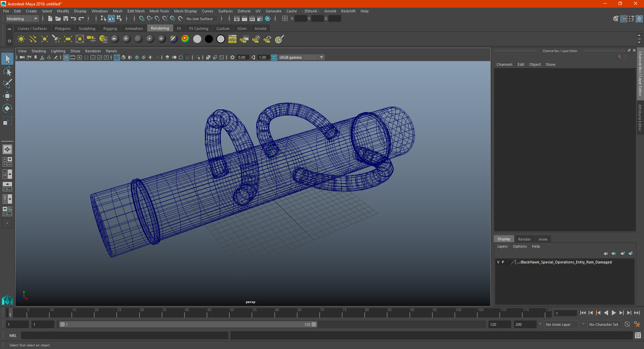This screenshot has height=349, width=644.
Task: Enable Snap to grids magnet icon
Action: [142, 19]
